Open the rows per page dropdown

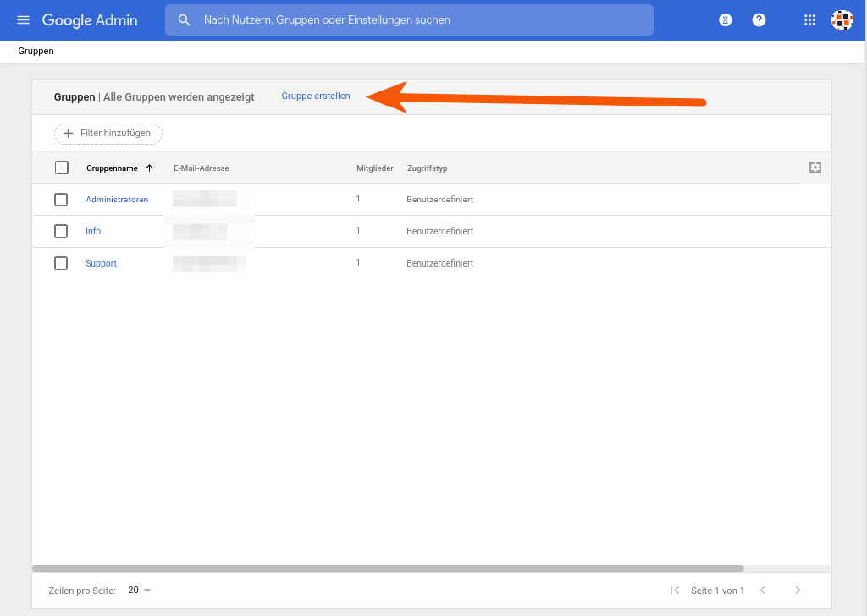pos(139,590)
